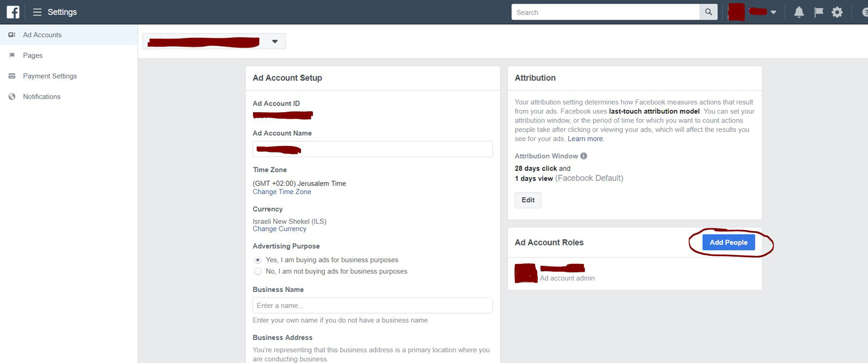Expand the ad account selector dropdown
This screenshot has width=868, height=363.
coord(275,42)
